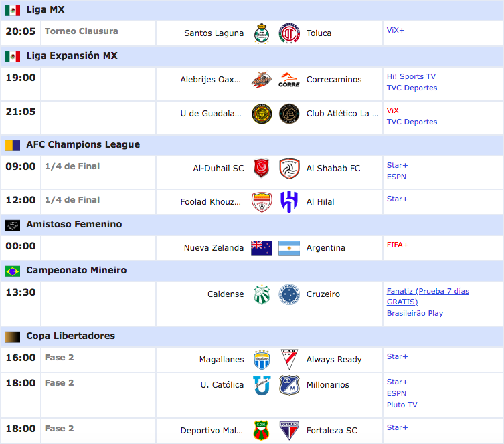Click the New Zealand flag icon
Image resolution: width=504 pixels, height=444 pixels.
coord(262,248)
